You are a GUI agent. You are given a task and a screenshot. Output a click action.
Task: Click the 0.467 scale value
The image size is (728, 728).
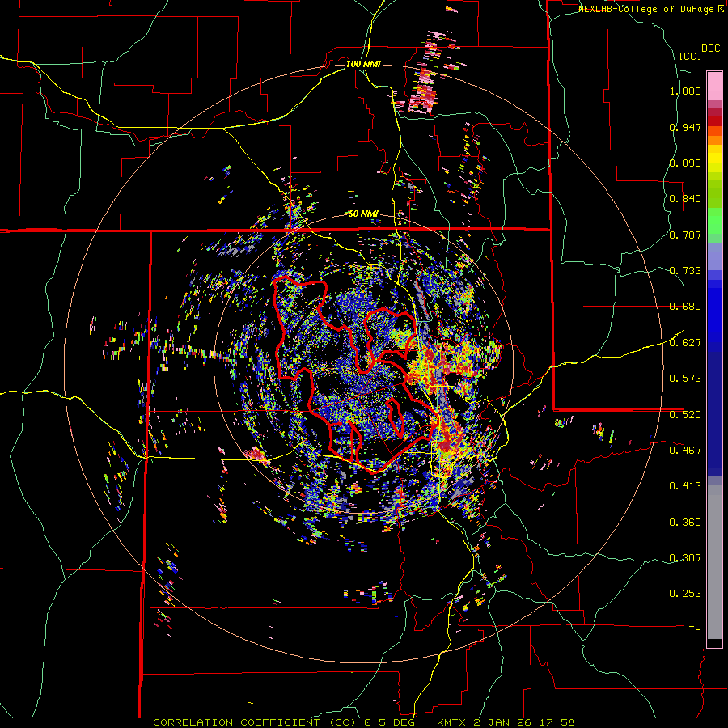685,451
